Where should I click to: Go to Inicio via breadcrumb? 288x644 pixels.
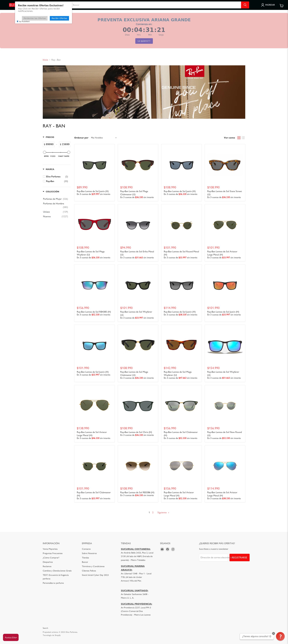click(x=45, y=60)
